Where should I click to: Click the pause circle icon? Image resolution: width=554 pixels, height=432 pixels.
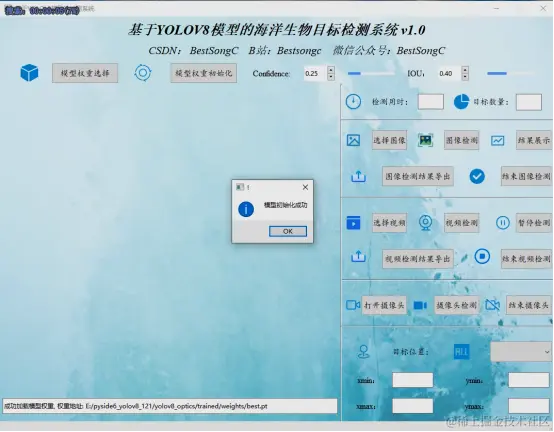(503, 223)
